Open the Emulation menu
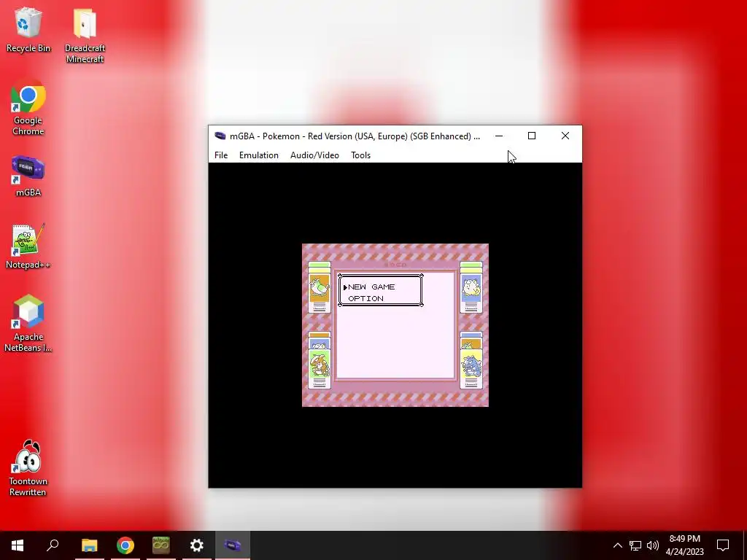The image size is (747, 560). point(259,155)
